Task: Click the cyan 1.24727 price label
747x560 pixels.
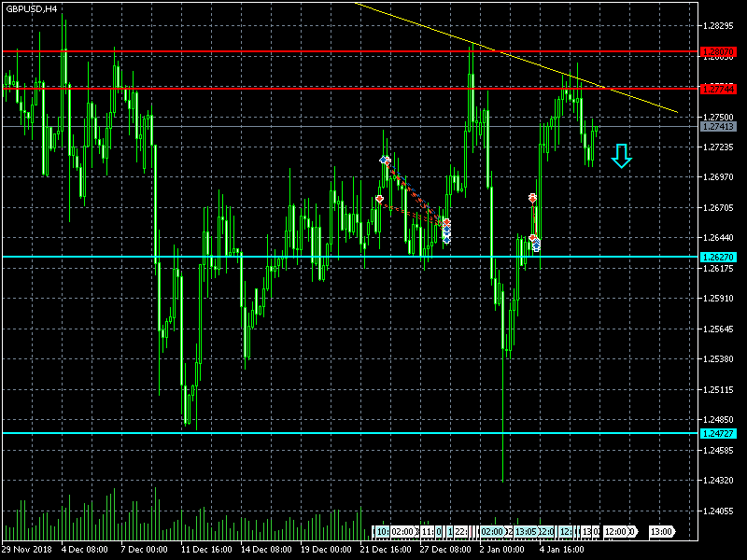Action: point(716,434)
